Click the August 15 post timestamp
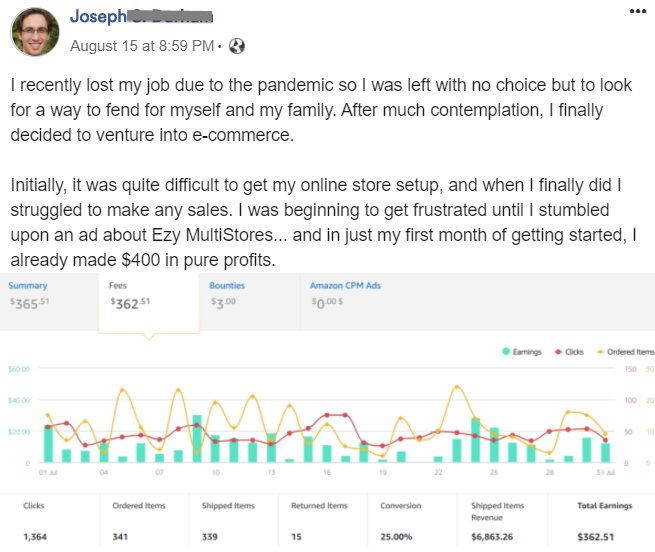 tap(142, 46)
